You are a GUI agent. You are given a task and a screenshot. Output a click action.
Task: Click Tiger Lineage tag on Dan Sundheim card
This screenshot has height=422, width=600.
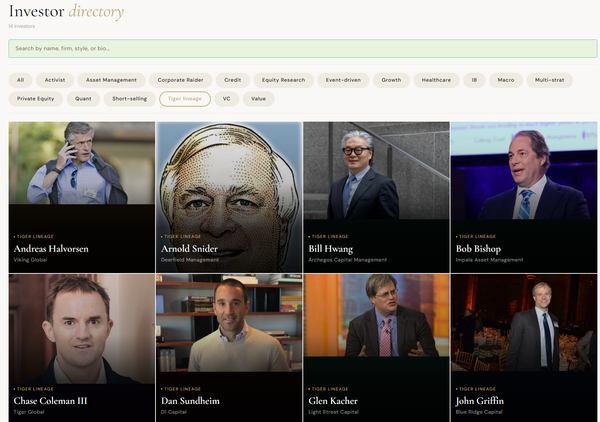click(x=181, y=389)
